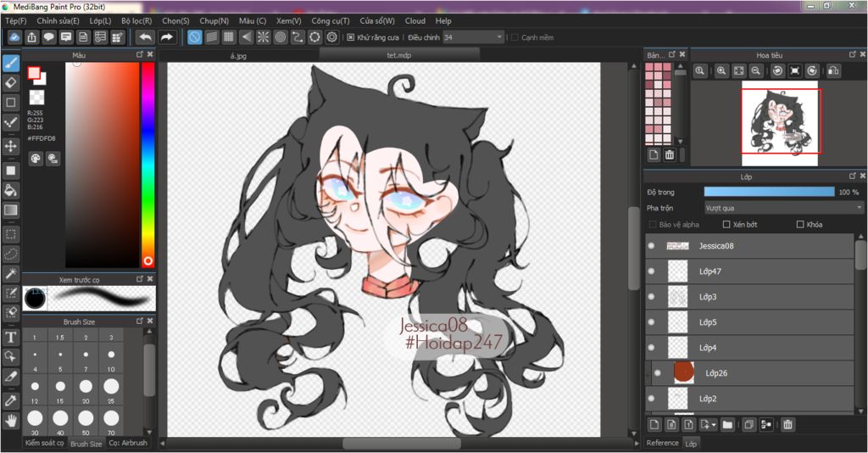Select the Lớp2 layer
The image size is (868, 453).
(x=750, y=399)
